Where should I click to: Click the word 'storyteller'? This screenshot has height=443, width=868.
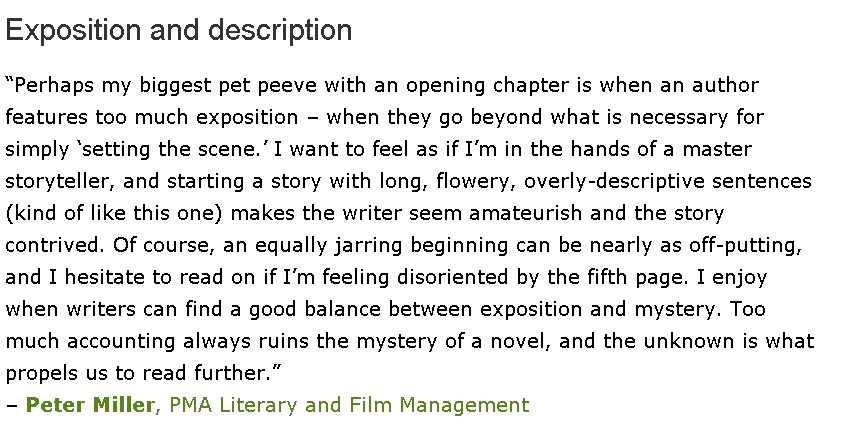[x=60, y=181]
